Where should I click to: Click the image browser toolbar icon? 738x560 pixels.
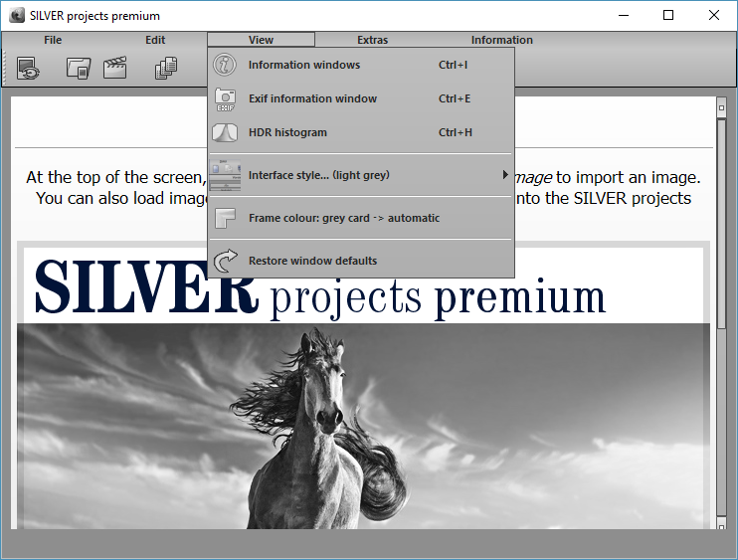click(79, 69)
